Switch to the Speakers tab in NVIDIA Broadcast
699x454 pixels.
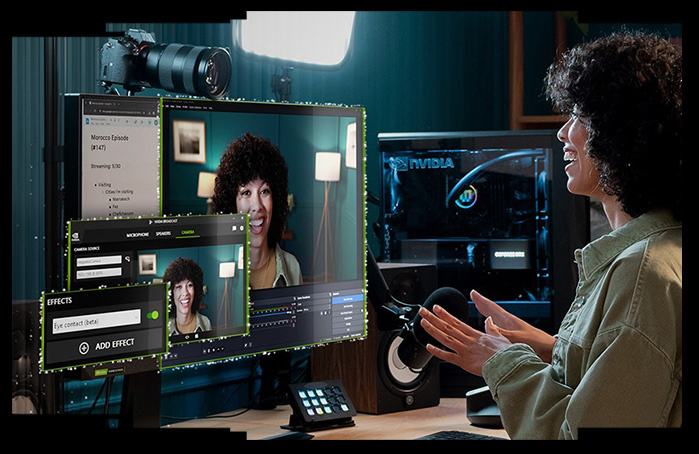click(163, 233)
